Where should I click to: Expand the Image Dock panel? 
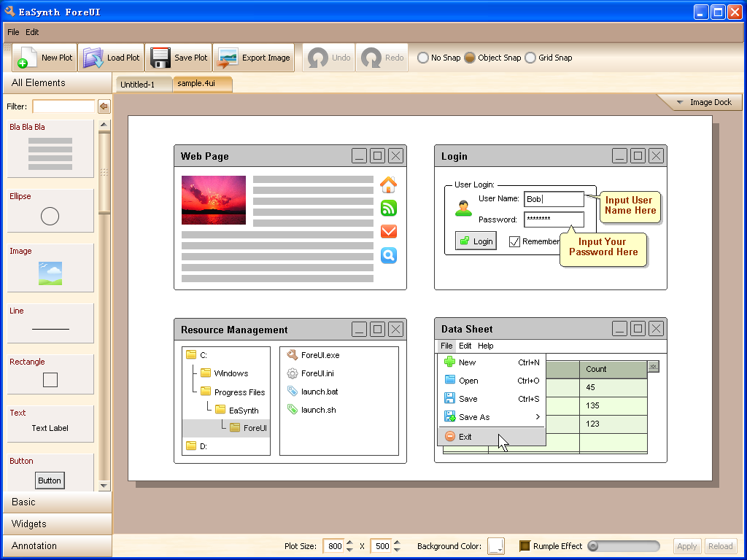pyautogui.click(x=701, y=102)
